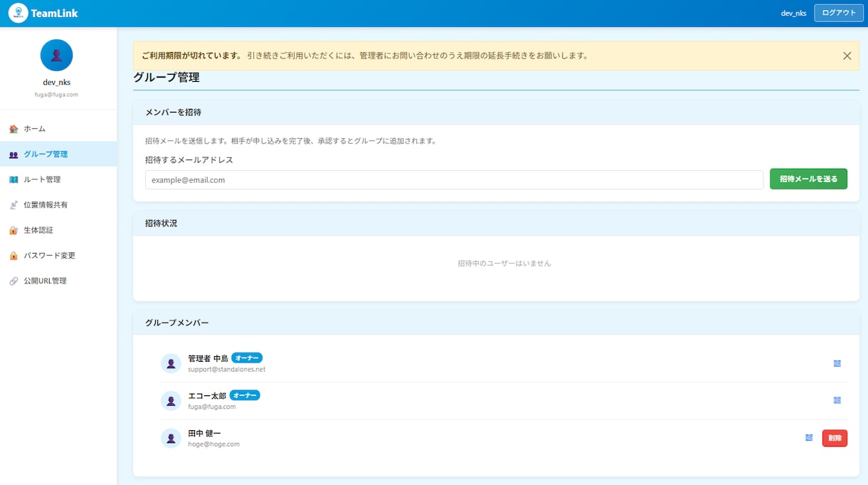Click ご利用期限が切れています warning text

(191, 56)
